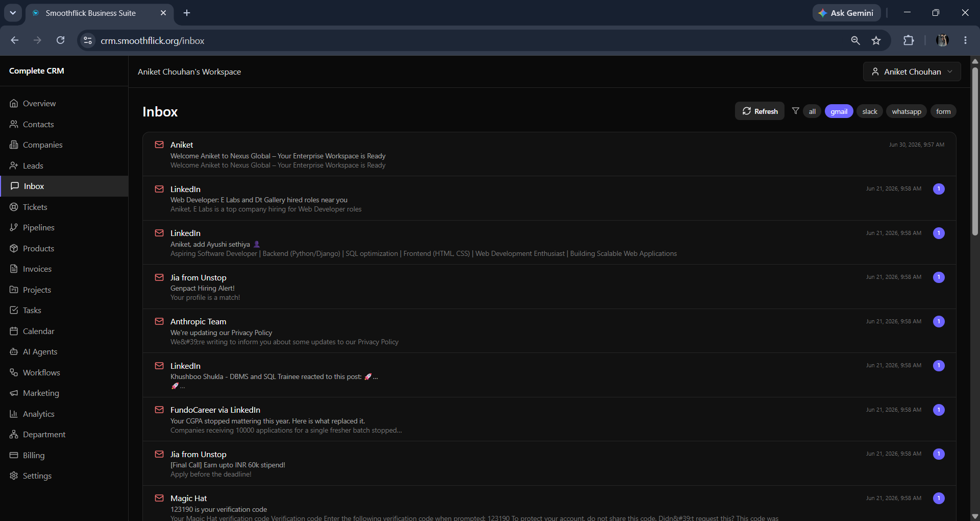980x521 pixels.
Task: Click the Contacts people icon
Action: click(x=14, y=124)
